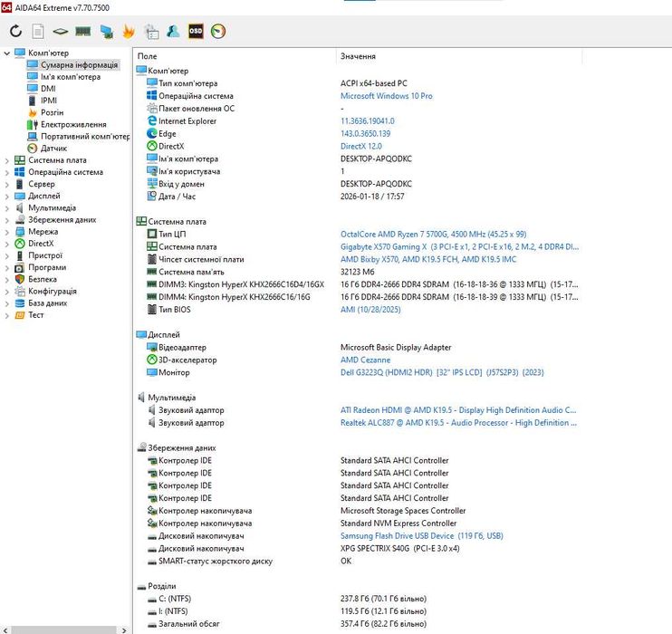The height and width of the screenshot is (634, 672).
Task: Expand the Пристрої tree node
Action: pos(7,256)
